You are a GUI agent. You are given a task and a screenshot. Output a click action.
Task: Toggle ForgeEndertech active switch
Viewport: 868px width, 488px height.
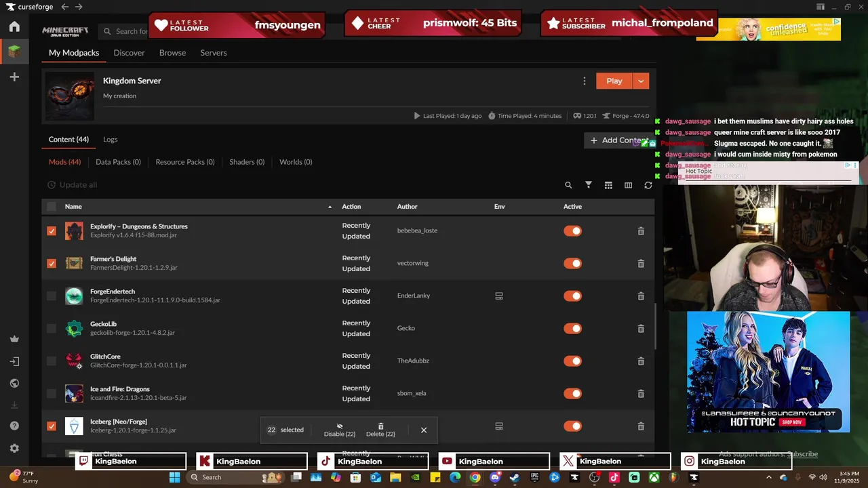(573, 296)
